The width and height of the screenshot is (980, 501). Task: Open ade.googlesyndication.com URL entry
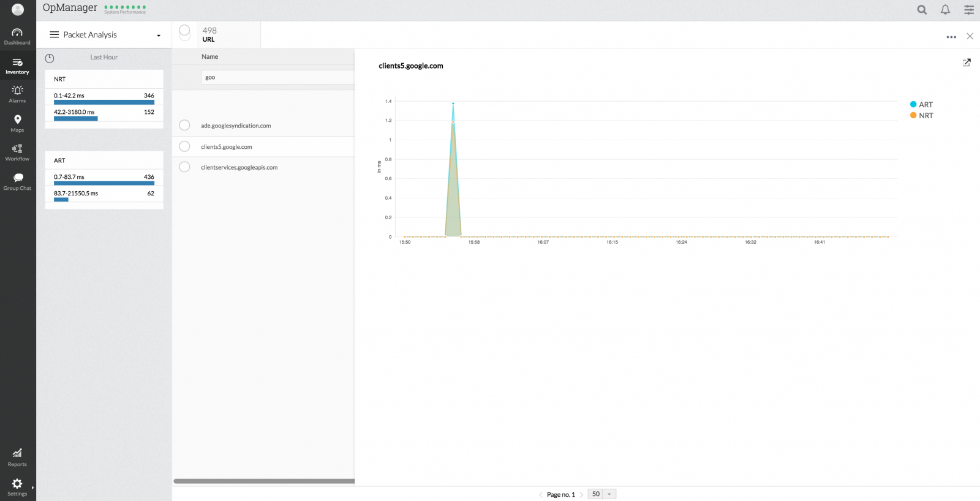pyautogui.click(x=236, y=126)
